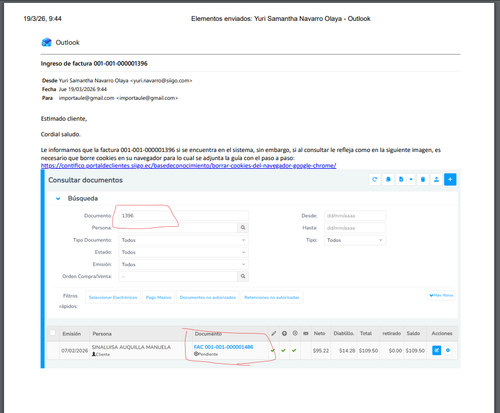
Task: Toggle the select-all checkbox in table header
Action: click(x=53, y=333)
